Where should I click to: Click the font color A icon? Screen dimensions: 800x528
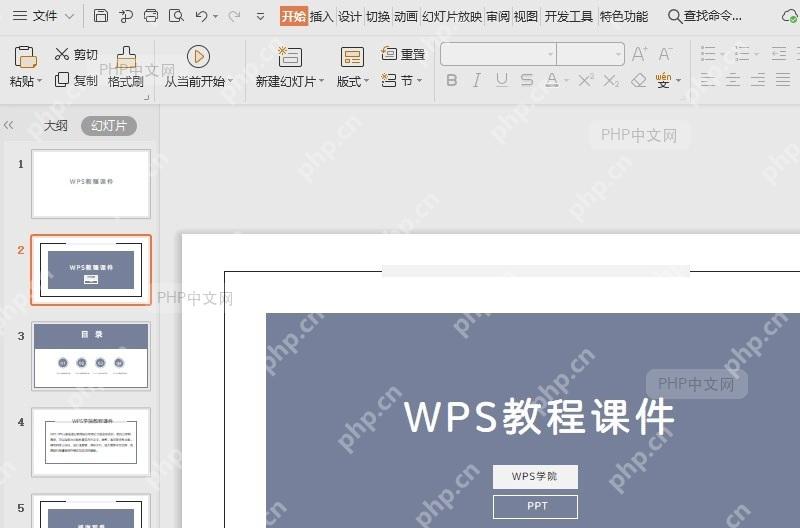tap(552, 80)
